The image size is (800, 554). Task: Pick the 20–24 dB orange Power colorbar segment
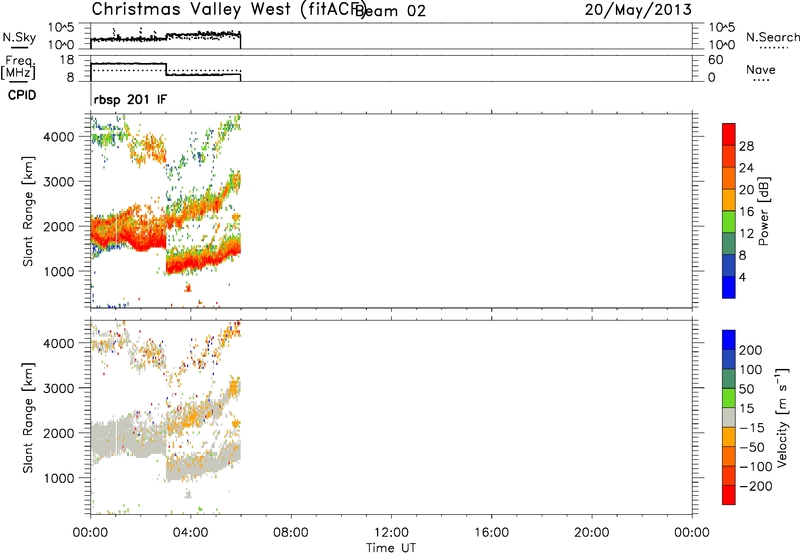point(729,179)
